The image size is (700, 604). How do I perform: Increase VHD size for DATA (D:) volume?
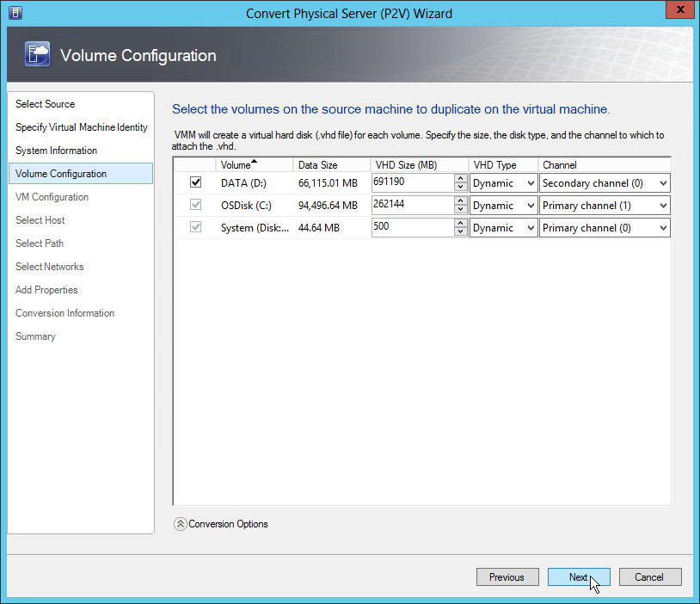tap(461, 178)
